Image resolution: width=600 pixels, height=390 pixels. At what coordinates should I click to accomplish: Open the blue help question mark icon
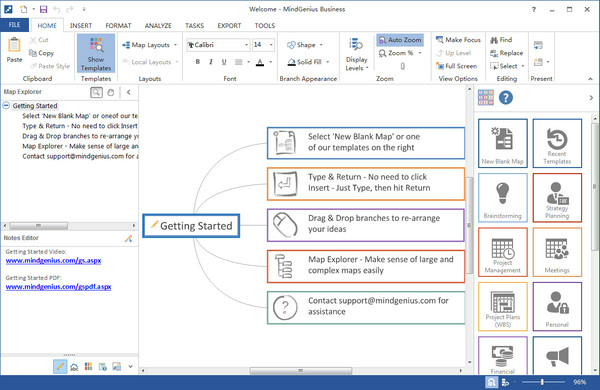505,98
